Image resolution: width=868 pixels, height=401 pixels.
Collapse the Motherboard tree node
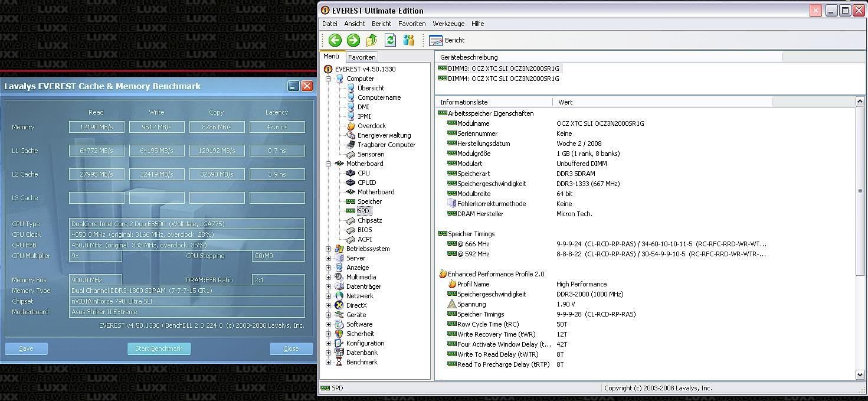[x=329, y=164]
